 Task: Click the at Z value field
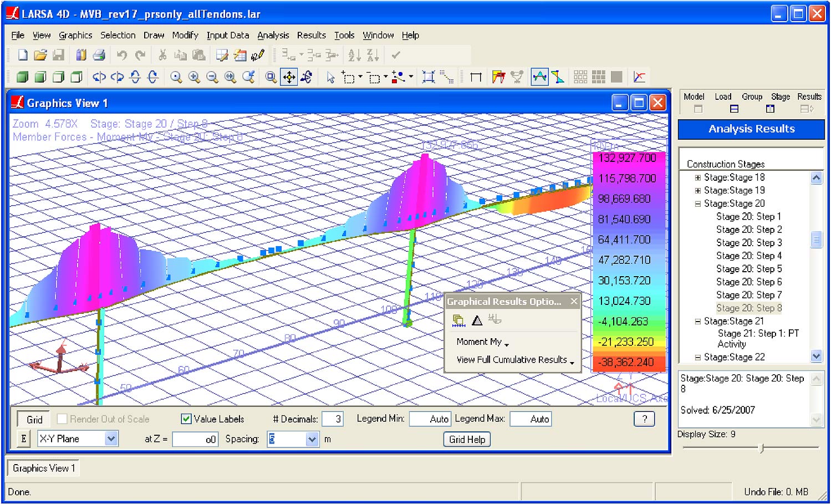195,440
